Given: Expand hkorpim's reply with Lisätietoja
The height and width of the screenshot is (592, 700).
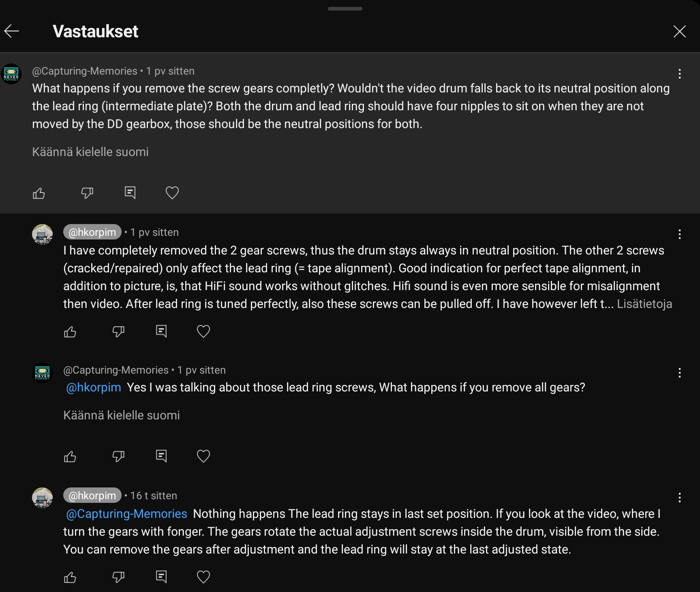Looking at the screenshot, I should pos(644,304).
